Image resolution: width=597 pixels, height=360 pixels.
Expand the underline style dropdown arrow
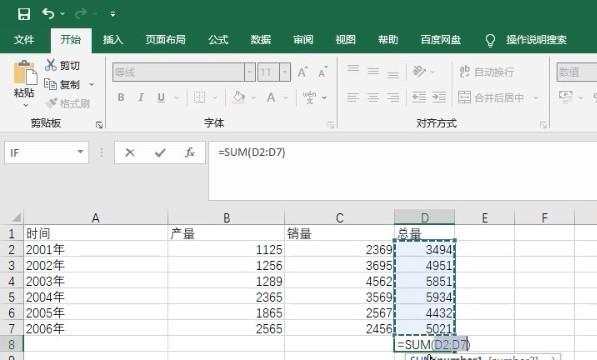coord(177,98)
